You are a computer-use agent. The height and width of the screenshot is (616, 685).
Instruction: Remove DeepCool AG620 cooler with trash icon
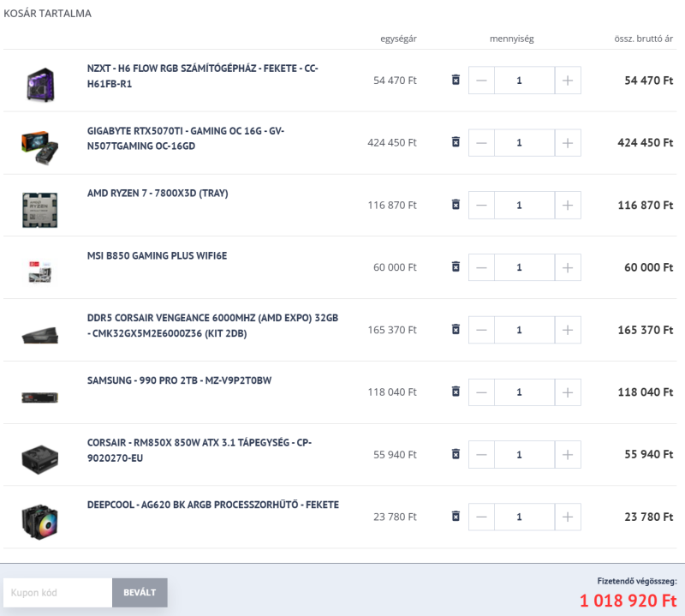pos(456,517)
